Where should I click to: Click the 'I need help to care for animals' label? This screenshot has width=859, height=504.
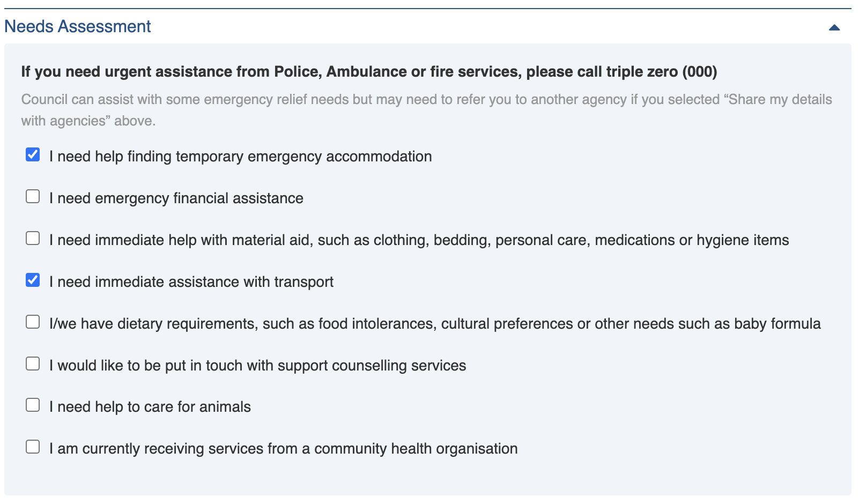[150, 407]
